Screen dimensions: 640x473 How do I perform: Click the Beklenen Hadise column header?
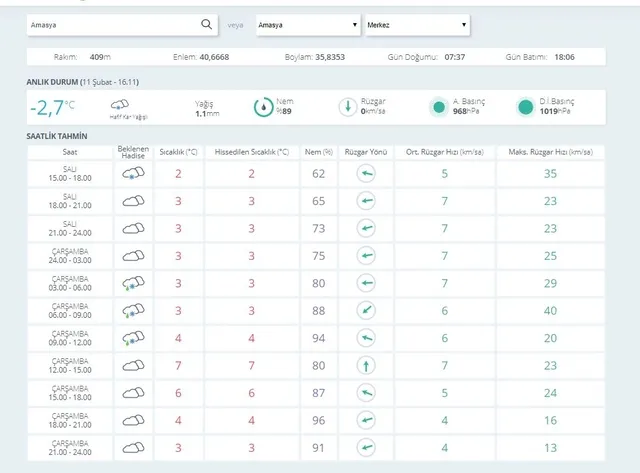(x=133, y=151)
